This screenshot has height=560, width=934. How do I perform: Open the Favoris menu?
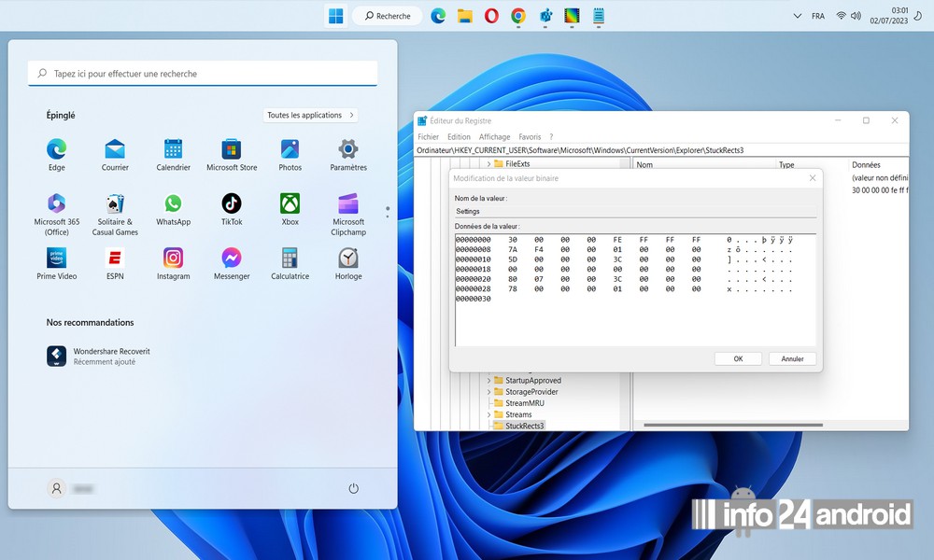(530, 136)
